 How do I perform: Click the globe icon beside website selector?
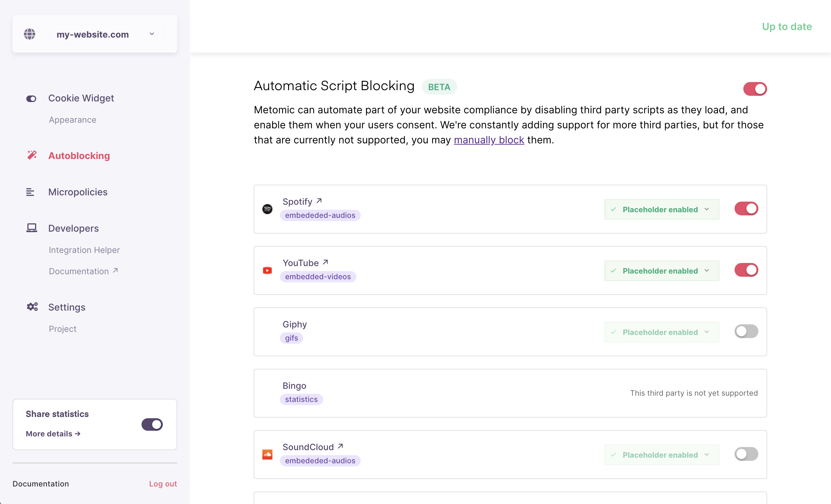coord(30,34)
